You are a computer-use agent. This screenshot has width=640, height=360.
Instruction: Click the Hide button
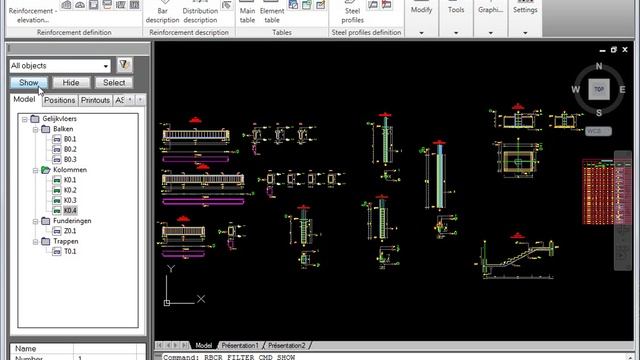coord(71,82)
